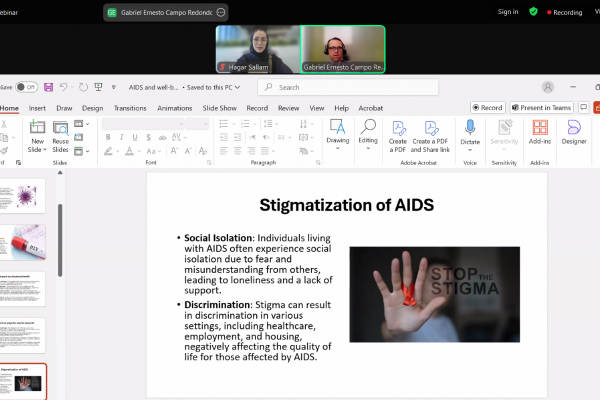Open the Drawing group button

(x=338, y=134)
